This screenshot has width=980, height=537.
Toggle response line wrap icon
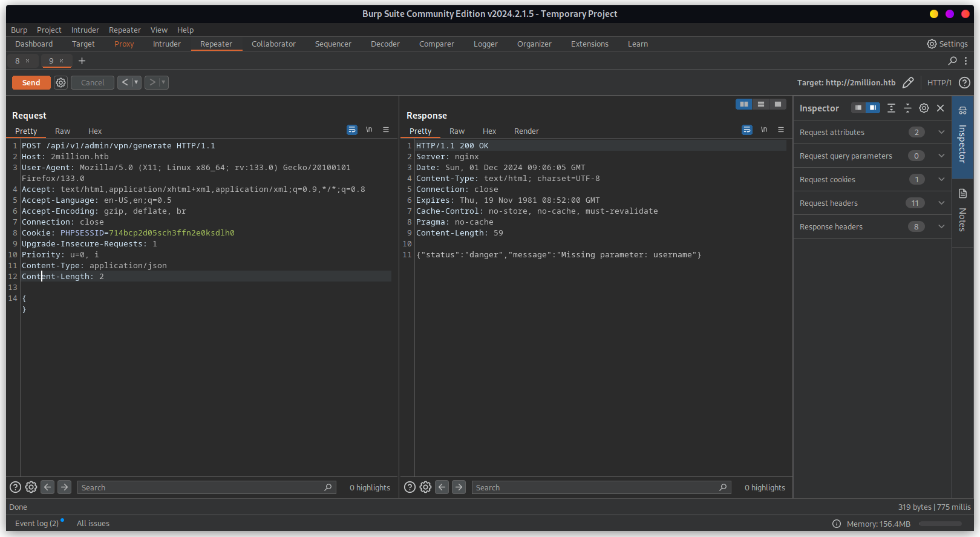coord(747,130)
